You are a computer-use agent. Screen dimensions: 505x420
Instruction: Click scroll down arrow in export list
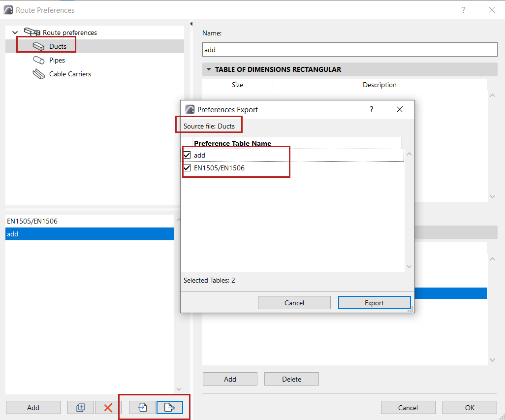click(410, 266)
